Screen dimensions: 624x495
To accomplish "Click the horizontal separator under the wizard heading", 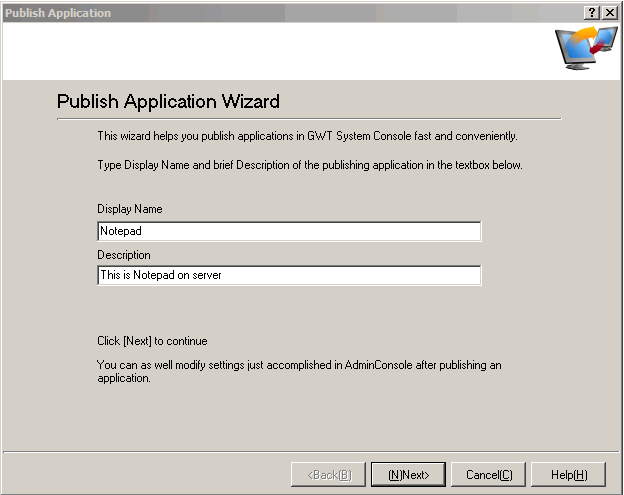I will tap(308, 119).
